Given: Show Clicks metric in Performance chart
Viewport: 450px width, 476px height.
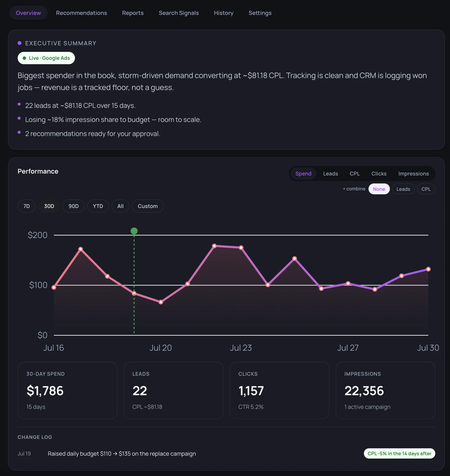Looking at the screenshot, I should pyautogui.click(x=379, y=174).
